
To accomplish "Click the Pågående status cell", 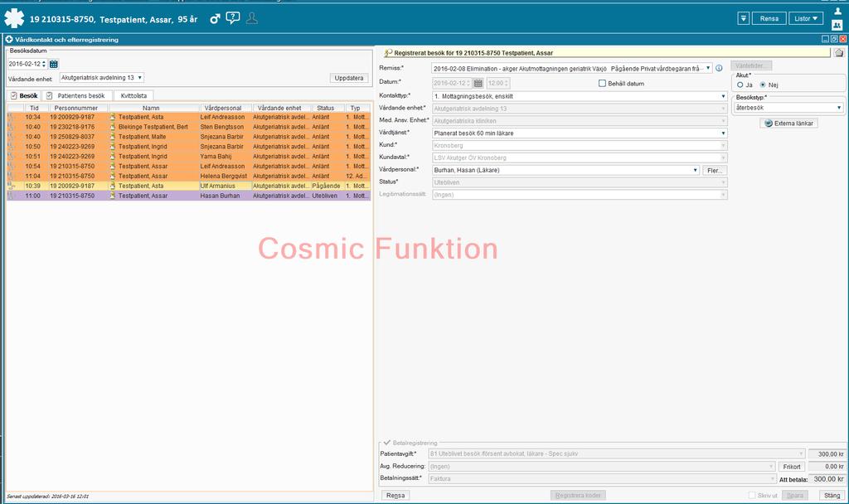I will pos(326,186).
